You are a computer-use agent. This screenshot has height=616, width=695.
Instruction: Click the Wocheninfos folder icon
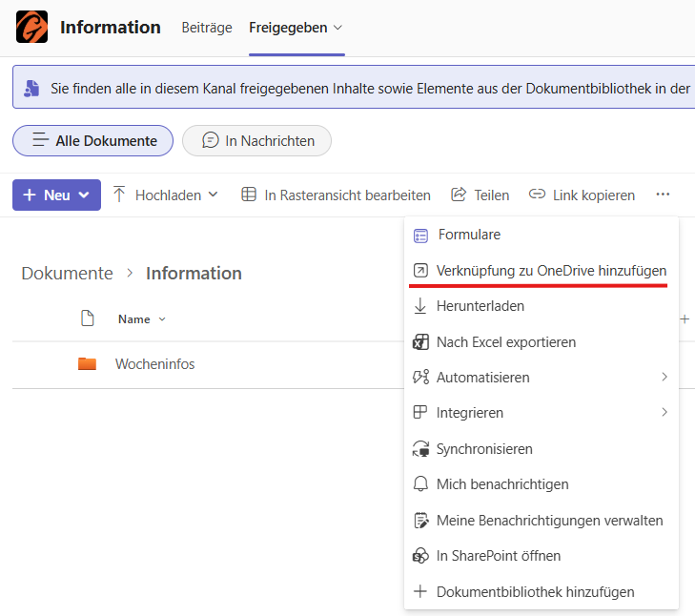(x=87, y=363)
